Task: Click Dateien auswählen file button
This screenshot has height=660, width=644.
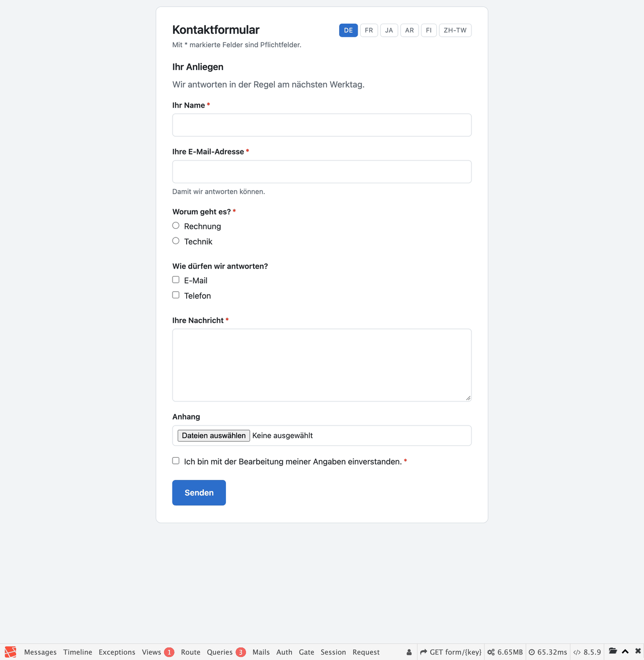Action: 214,436
